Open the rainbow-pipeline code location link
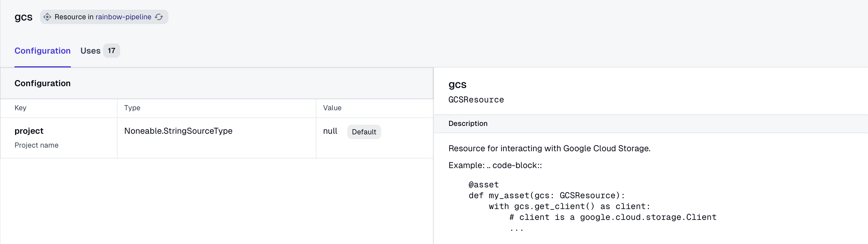 coord(123,17)
